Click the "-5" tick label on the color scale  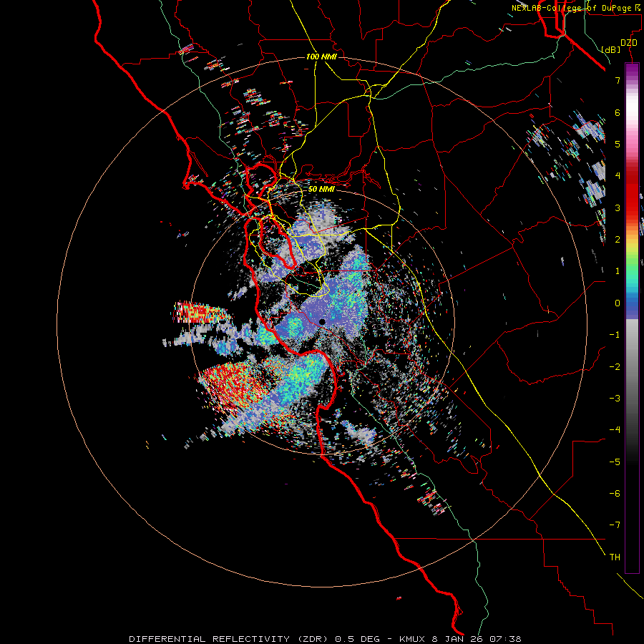point(615,462)
